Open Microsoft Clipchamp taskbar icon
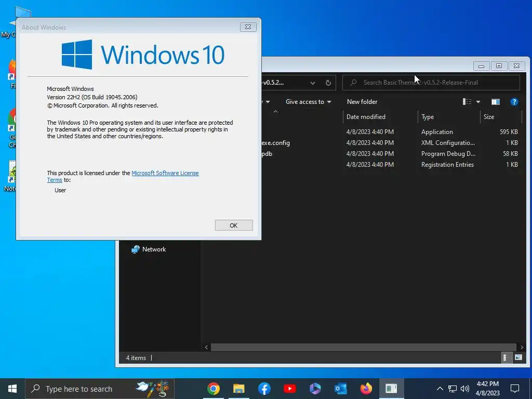This screenshot has height=399, width=532. 315,389
